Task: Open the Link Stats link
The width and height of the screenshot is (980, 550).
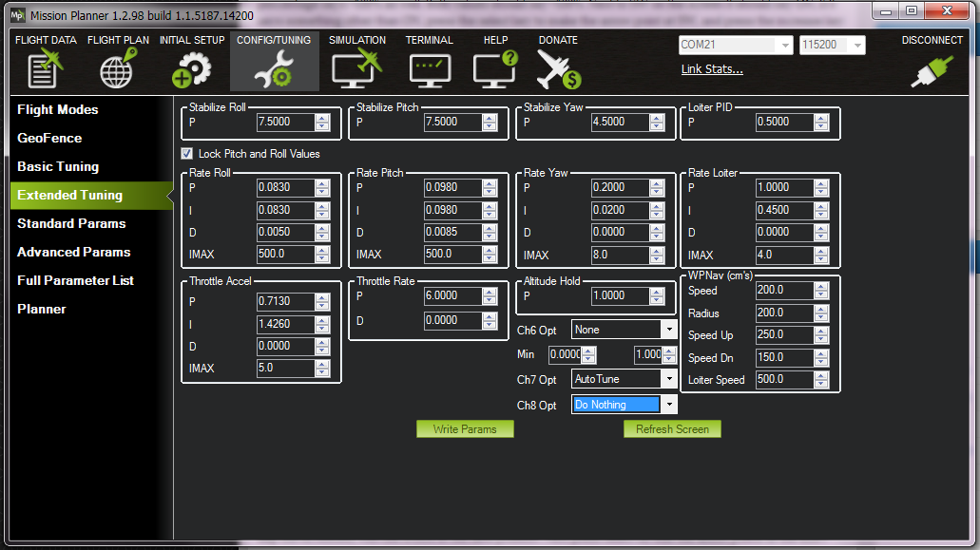Action: pyautogui.click(x=712, y=69)
